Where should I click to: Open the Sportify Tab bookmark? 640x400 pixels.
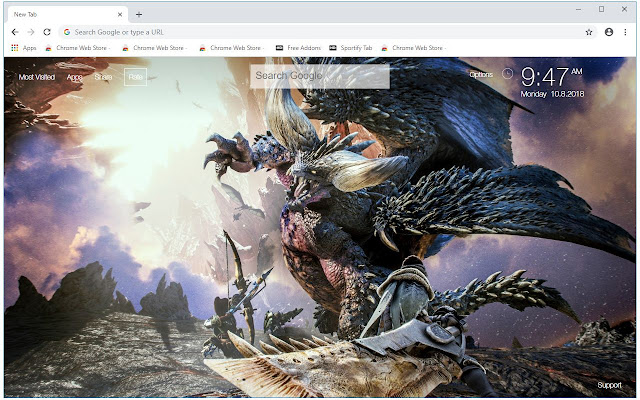pos(351,48)
